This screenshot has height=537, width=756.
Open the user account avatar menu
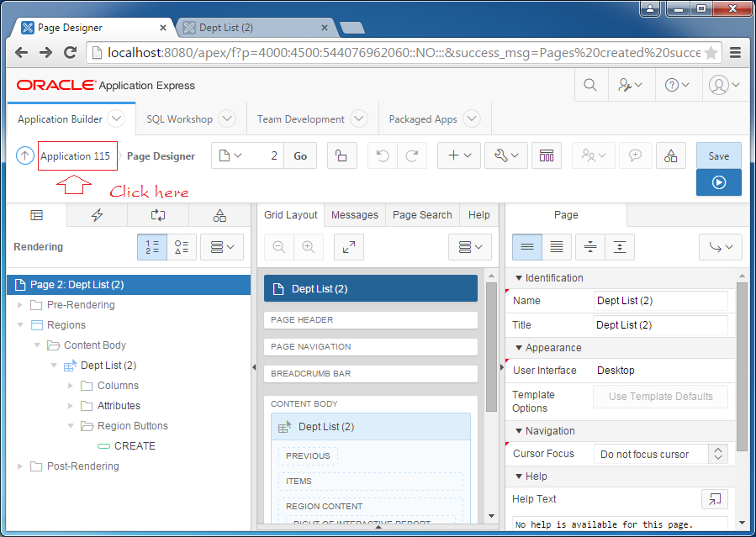click(724, 85)
